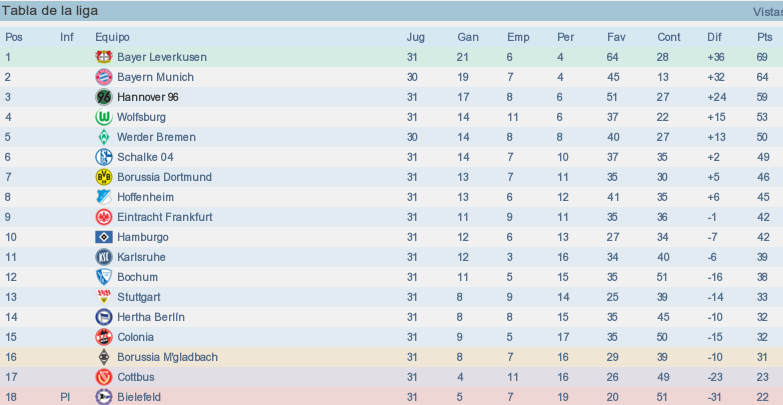Sort by the Equipo column header
The height and width of the screenshot is (405, 783).
[112, 37]
